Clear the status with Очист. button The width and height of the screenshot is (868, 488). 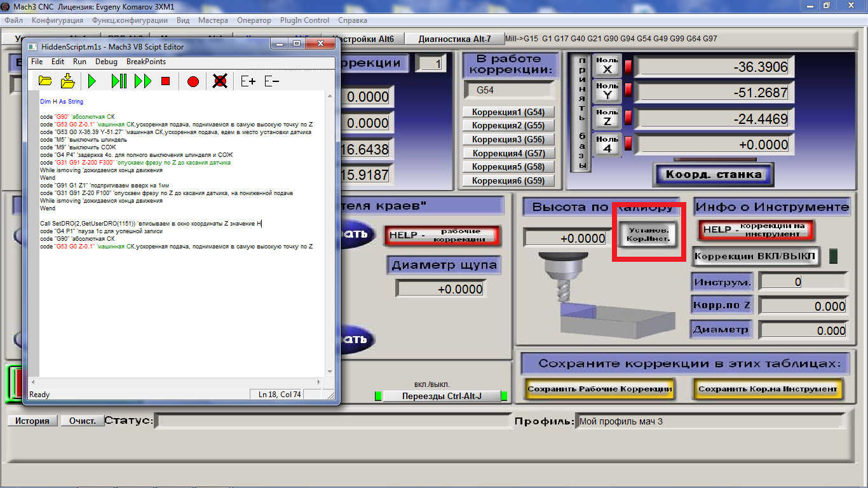click(83, 421)
